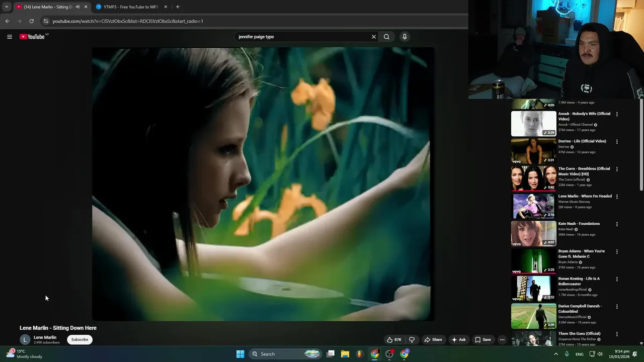The width and height of the screenshot is (644, 362).
Task: Open Task View on the taskbar
Action: pyautogui.click(x=331, y=354)
